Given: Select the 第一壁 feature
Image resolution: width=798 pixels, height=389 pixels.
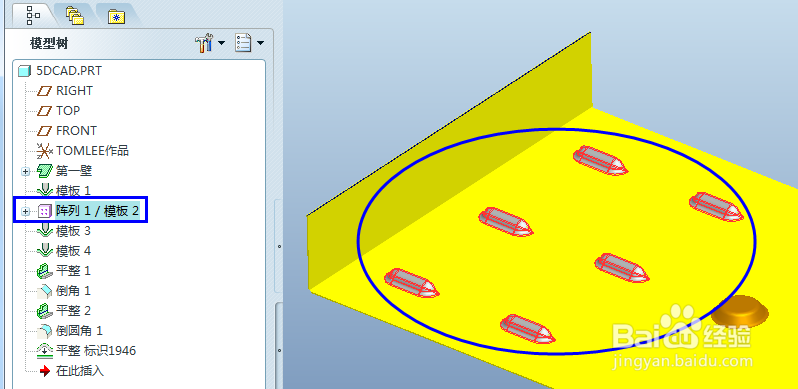Looking at the screenshot, I should pos(74,171).
